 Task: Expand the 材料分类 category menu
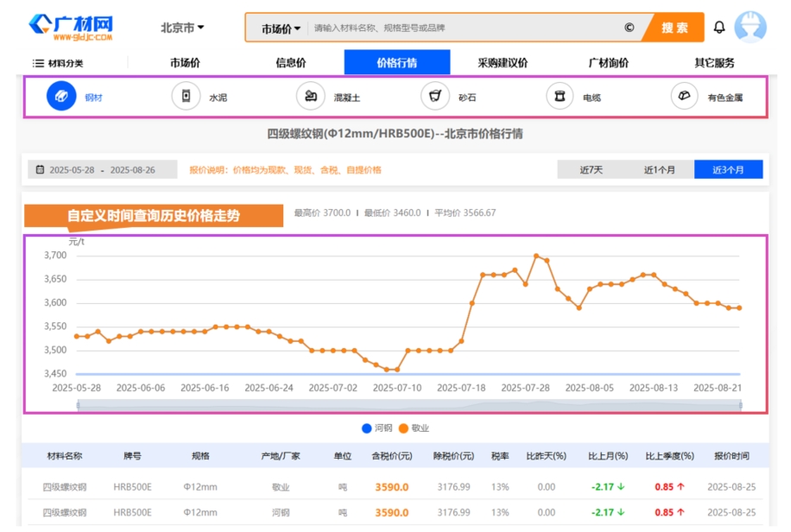pos(58,63)
